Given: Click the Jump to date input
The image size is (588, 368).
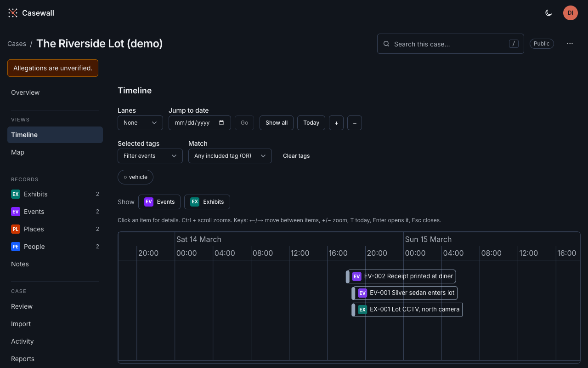Looking at the screenshot, I should click(200, 123).
